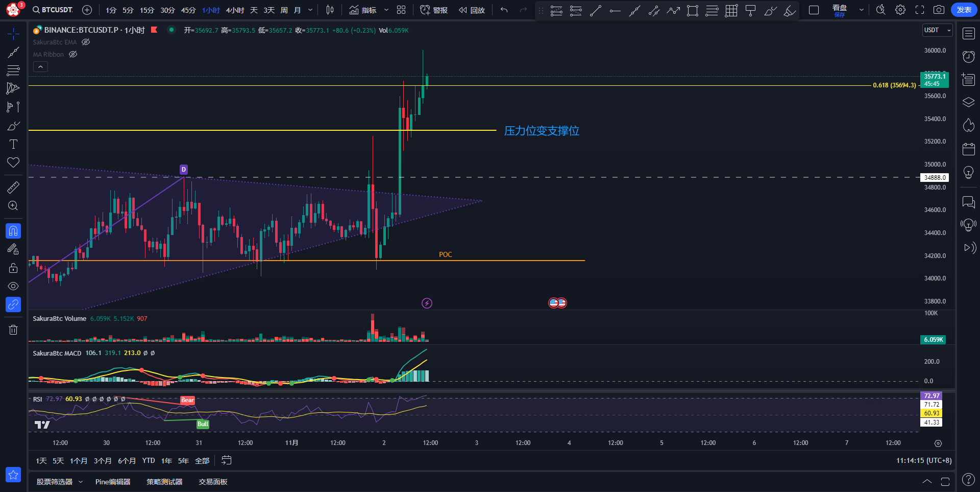
Task: Expand the bottom panel chevron
Action: point(927,481)
